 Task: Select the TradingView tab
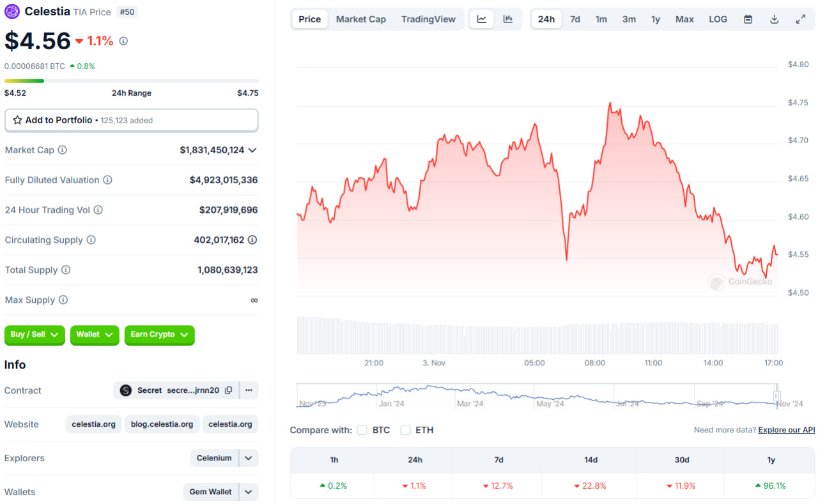(x=428, y=19)
